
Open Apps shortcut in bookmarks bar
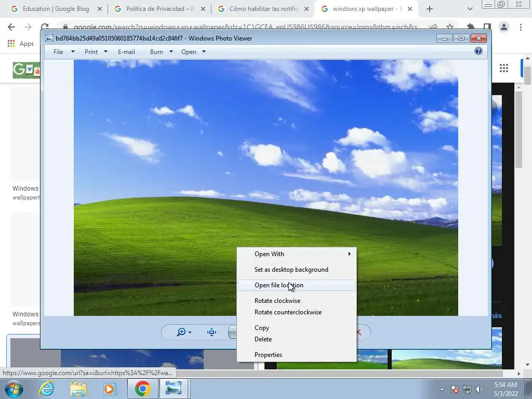[21, 44]
